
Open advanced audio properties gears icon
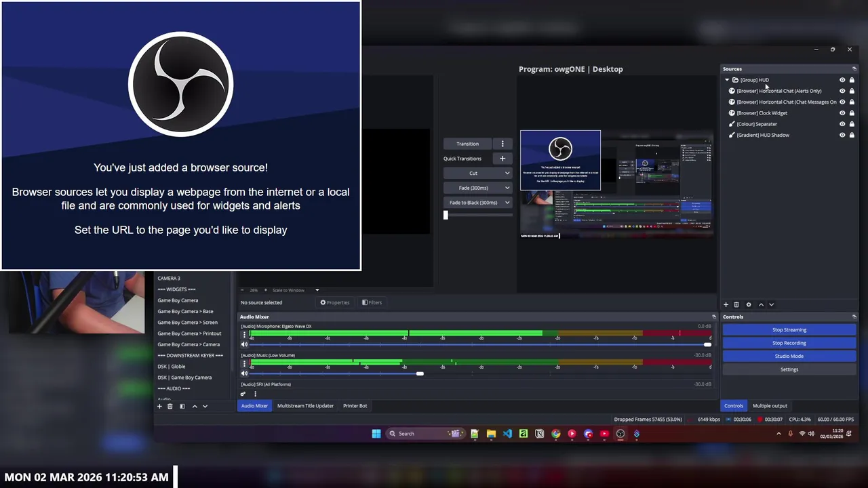tap(243, 394)
